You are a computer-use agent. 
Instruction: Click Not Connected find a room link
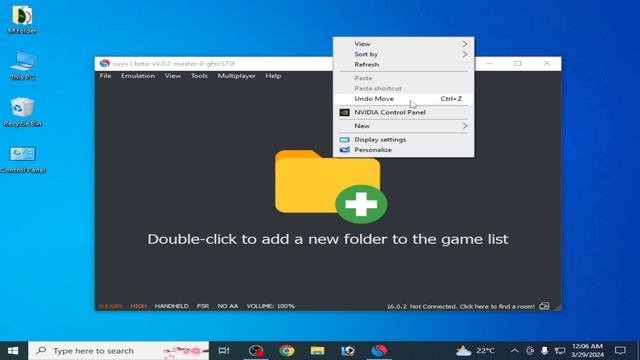[472, 306]
